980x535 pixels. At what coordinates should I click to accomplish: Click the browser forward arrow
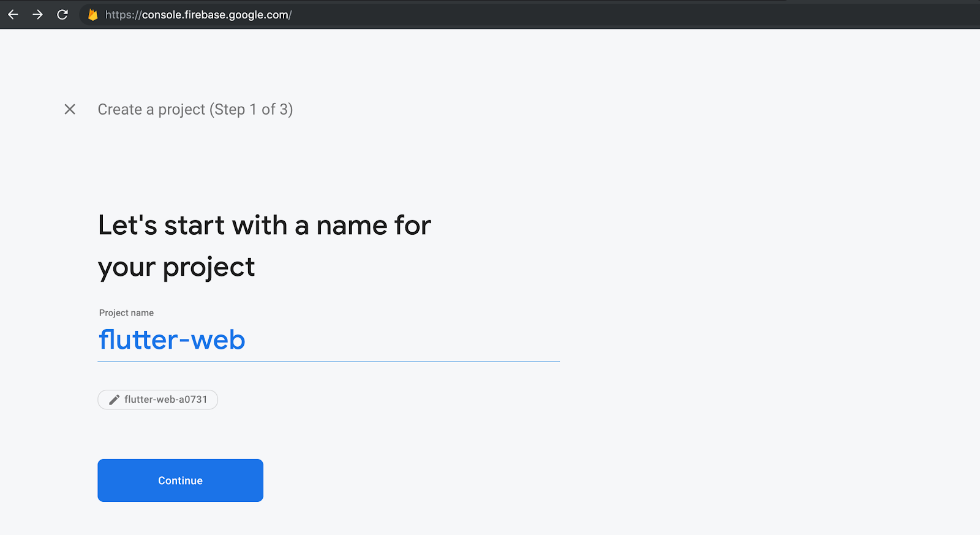point(37,15)
